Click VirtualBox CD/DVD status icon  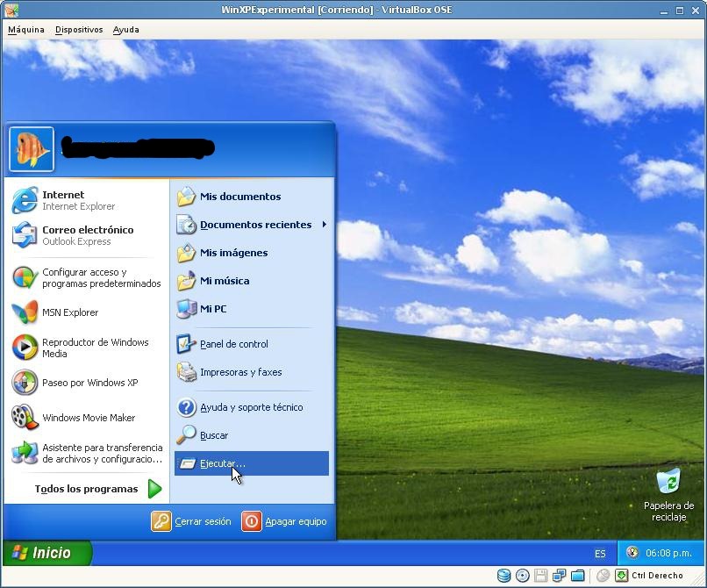523,576
